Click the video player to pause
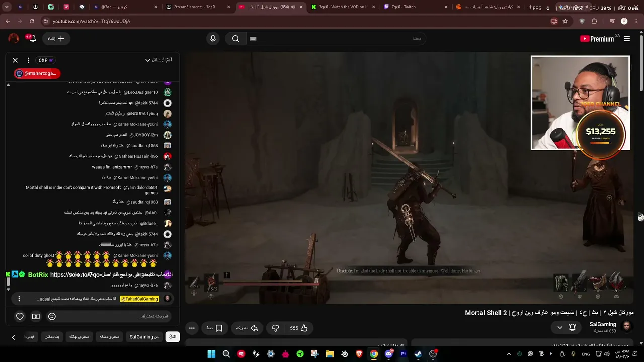This screenshot has width=644, height=362. (409, 178)
